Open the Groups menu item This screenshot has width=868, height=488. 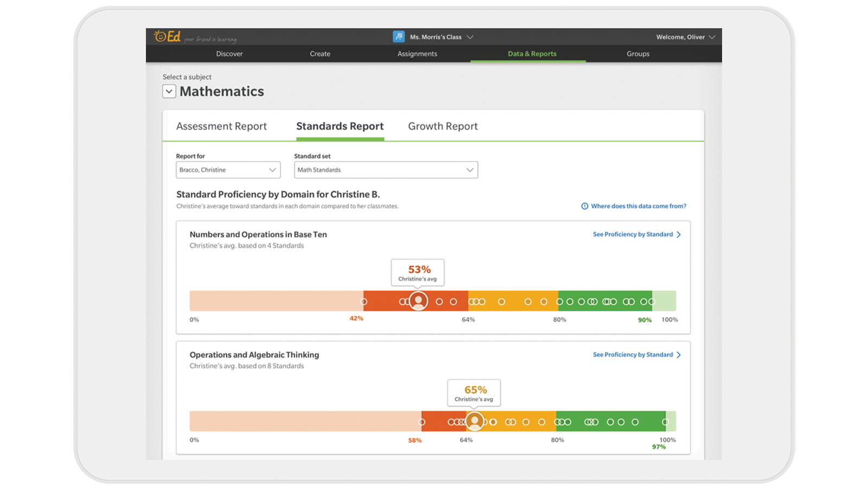coord(638,54)
